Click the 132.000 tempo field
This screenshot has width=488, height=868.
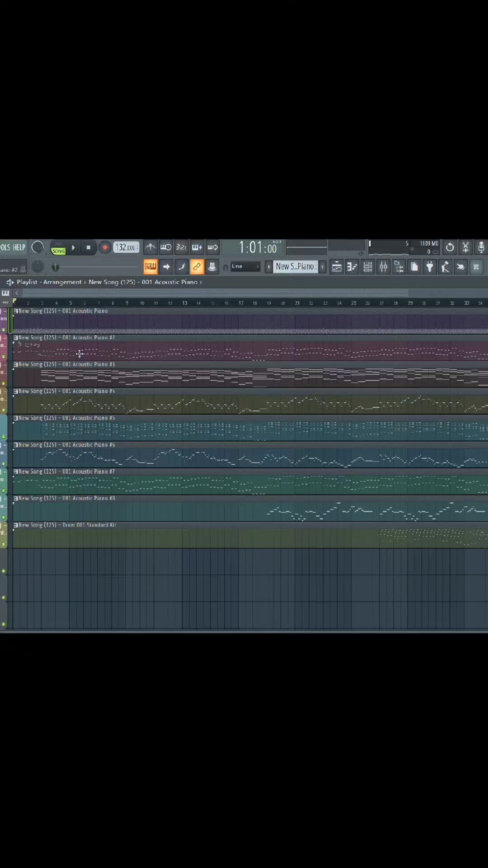[126, 247]
